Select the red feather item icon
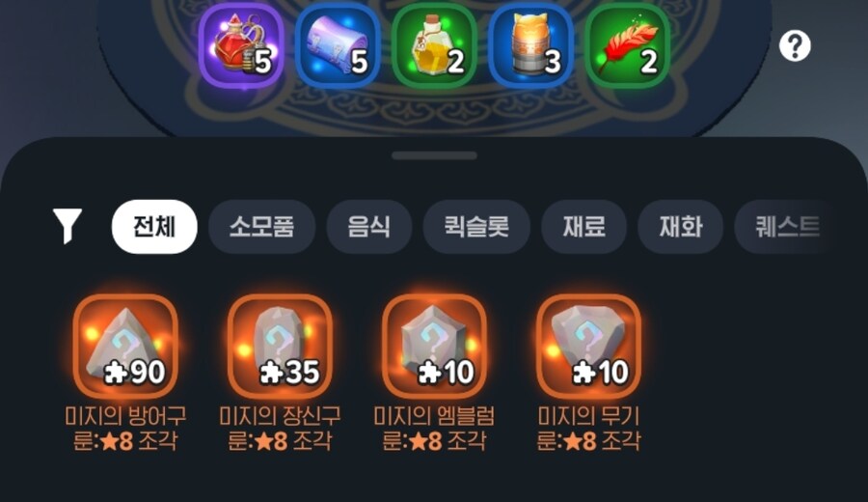868x502 pixels. pyautogui.click(x=627, y=44)
